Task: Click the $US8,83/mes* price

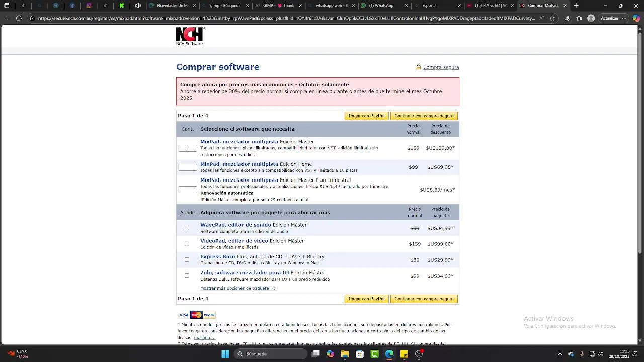Action: 437,190
